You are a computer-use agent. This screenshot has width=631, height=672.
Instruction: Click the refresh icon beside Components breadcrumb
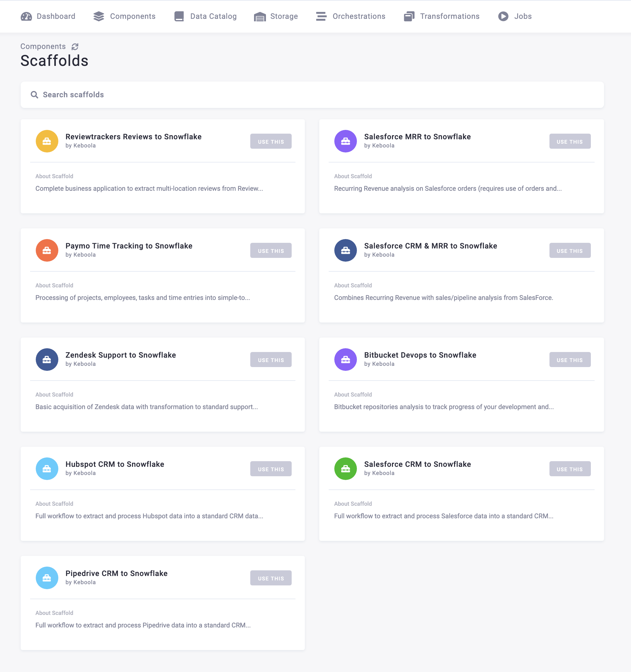pyautogui.click(x=75, y=47)
